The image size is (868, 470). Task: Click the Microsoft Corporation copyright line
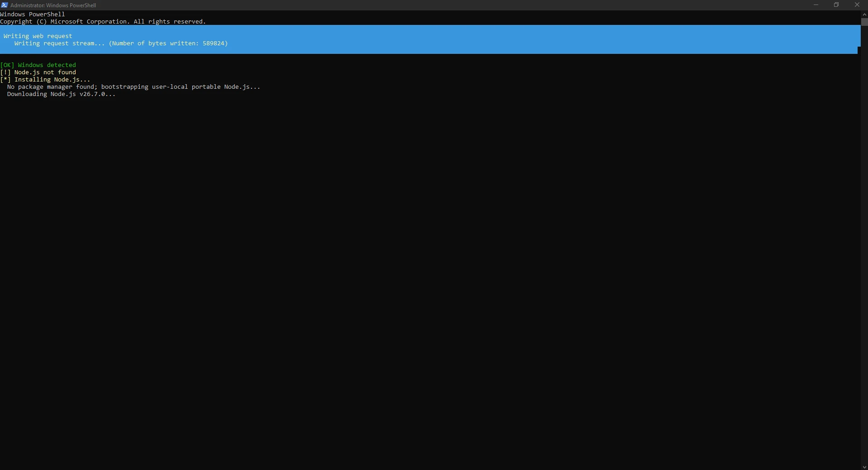click(103, 22)
